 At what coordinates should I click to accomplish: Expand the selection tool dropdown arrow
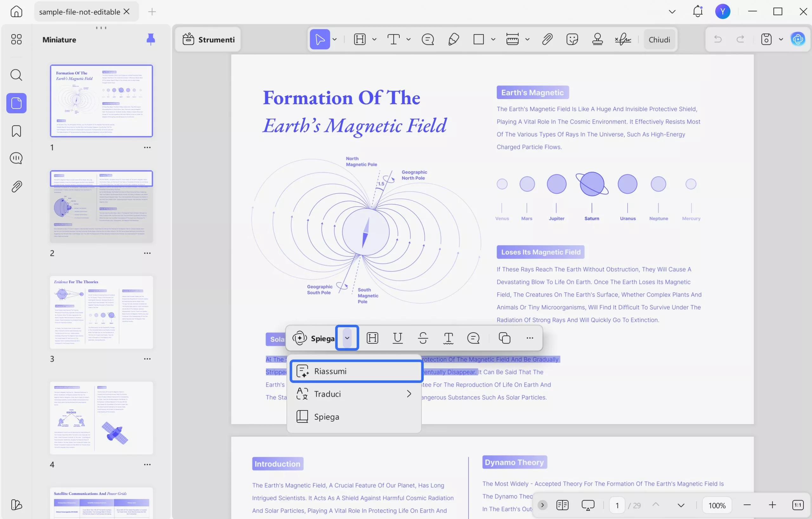(335, 39)
